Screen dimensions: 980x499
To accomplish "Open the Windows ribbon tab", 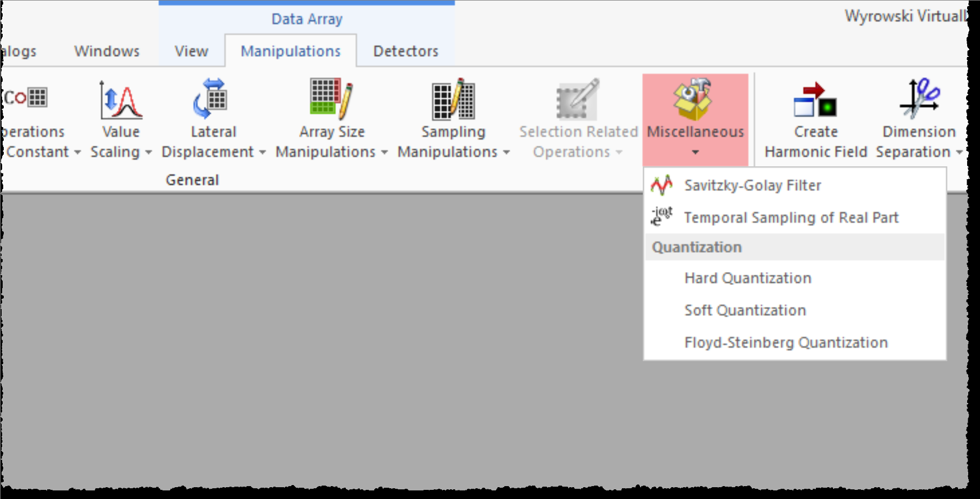I will click(x=107, y=51).
